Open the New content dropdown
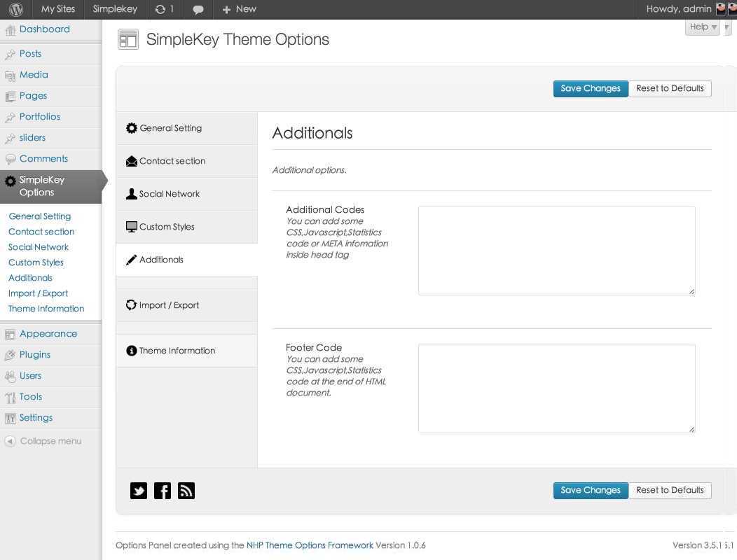 240,10
